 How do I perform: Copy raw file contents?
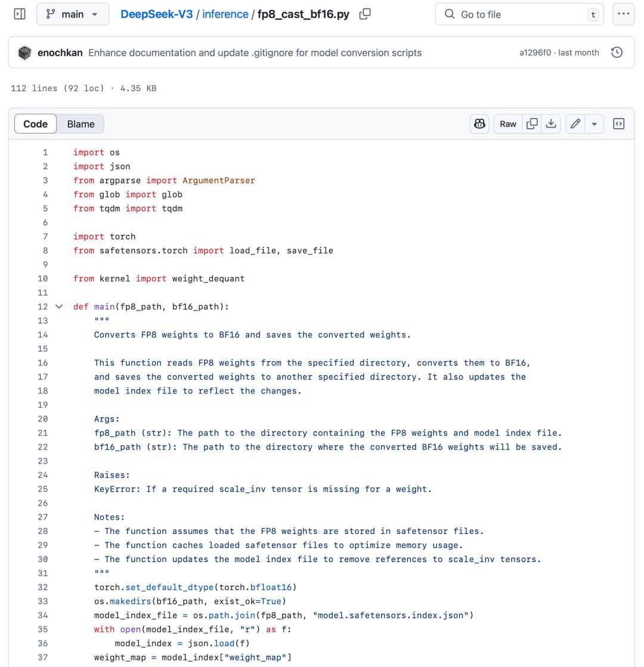tap(532, 124)
